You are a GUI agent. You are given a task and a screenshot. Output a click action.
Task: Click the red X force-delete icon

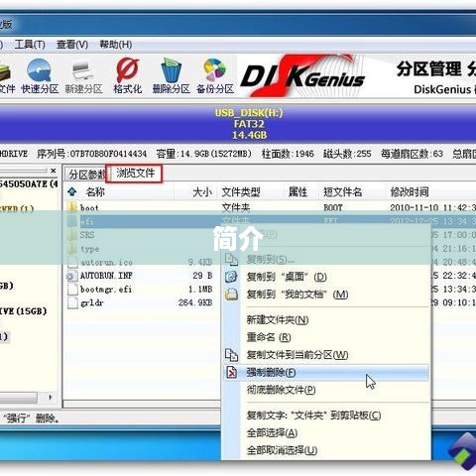click(x=231, y=373)
